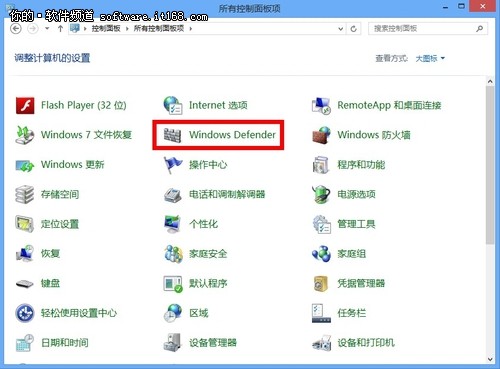Open the 设备和打印机 printer icon
Image resolution: width=500 pixels, height=369 pixels.
(321, 343)
